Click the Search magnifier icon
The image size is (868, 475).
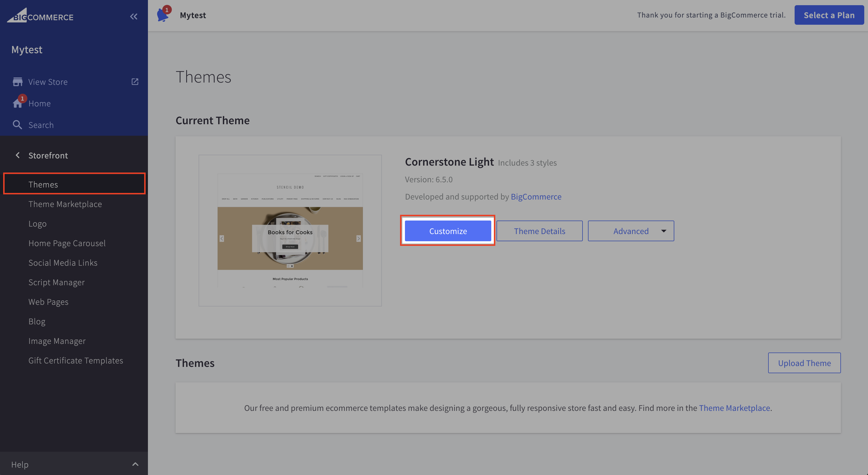[17, 125]
